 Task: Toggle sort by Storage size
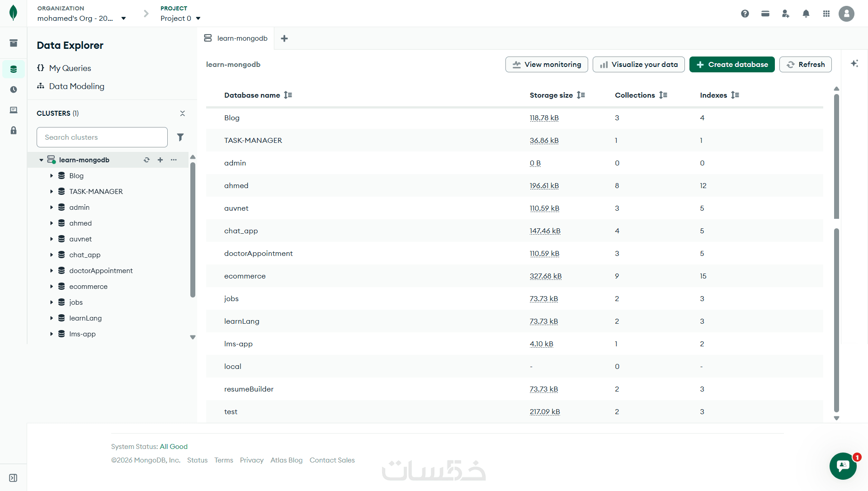pos(581,95)
